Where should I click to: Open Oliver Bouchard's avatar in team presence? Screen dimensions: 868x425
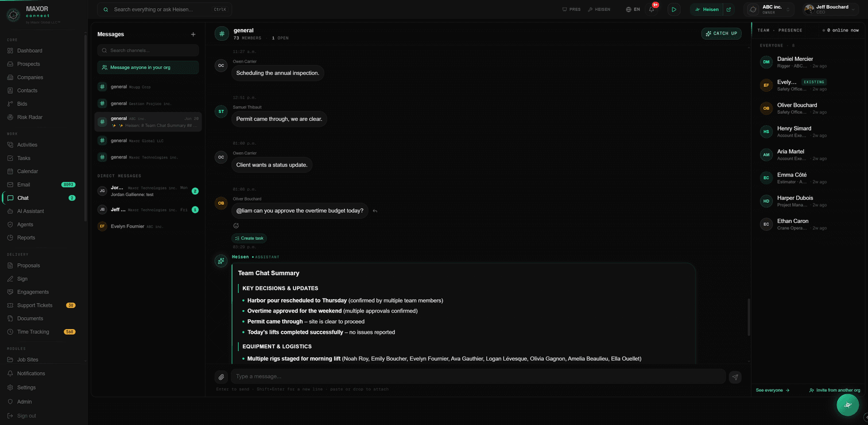pyautogui.click(x=766, y=108)
